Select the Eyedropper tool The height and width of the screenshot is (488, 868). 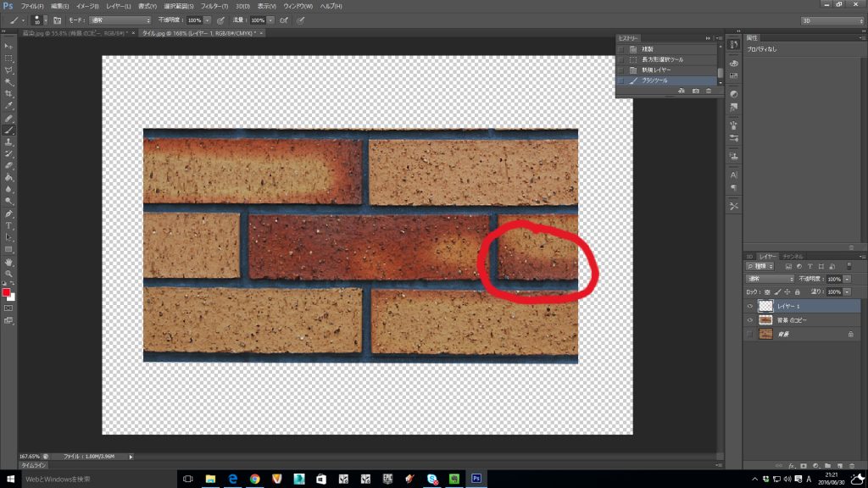8,106
